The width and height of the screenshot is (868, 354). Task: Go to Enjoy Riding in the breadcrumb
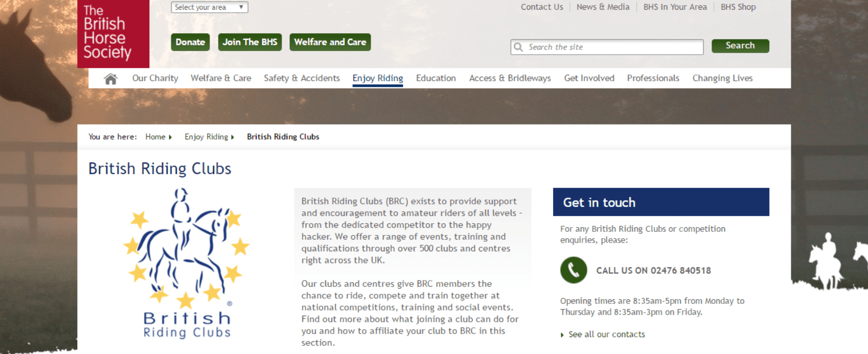click(207, 137)
